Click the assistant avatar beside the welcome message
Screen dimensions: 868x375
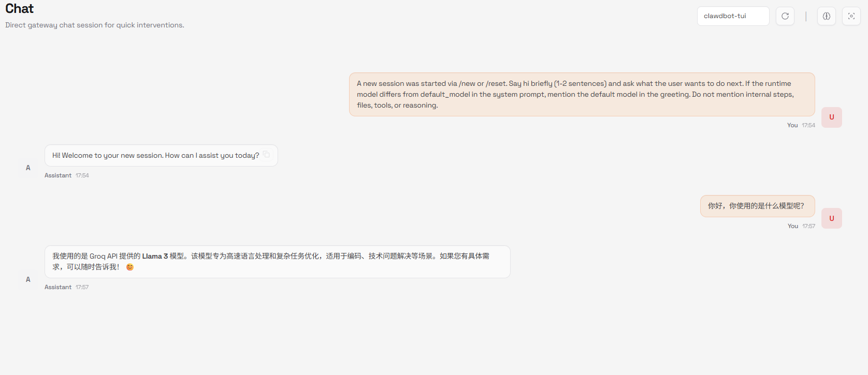[28, 168]
